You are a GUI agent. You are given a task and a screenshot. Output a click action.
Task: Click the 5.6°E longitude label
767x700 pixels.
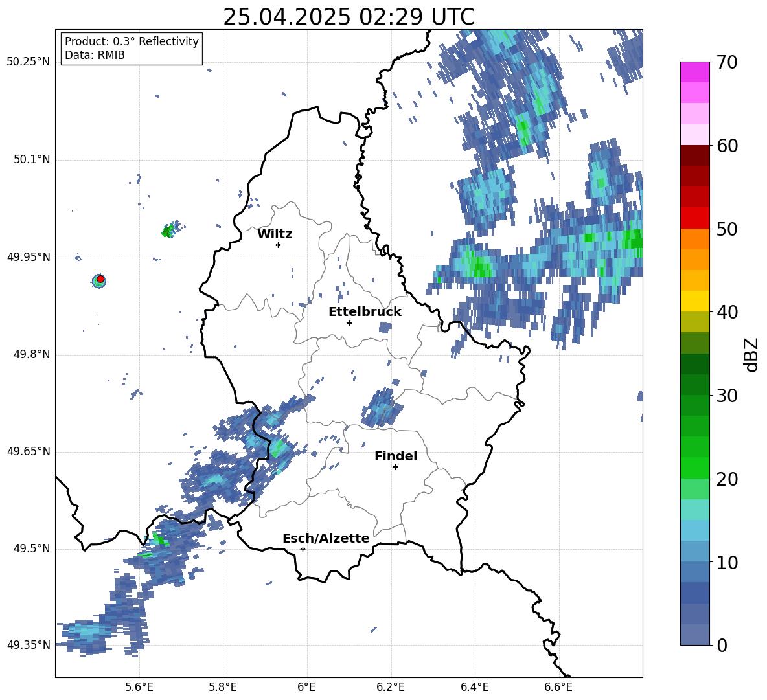[139, 687]
